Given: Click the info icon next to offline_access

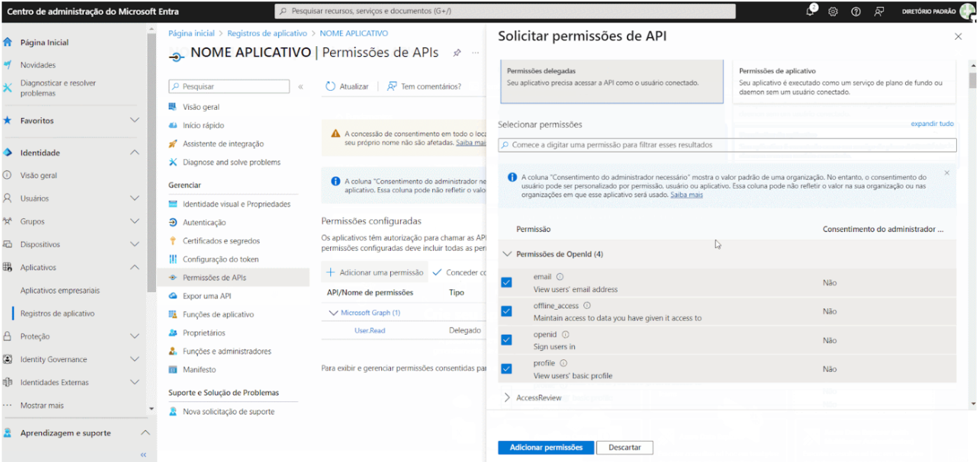Looking at the screenshot, I should [x=587, y=305].
